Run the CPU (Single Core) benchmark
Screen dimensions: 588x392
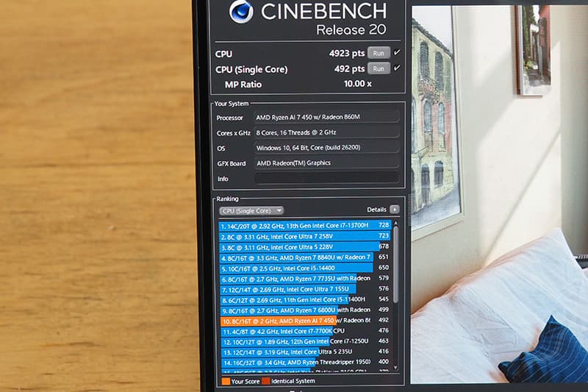(379, 68)
